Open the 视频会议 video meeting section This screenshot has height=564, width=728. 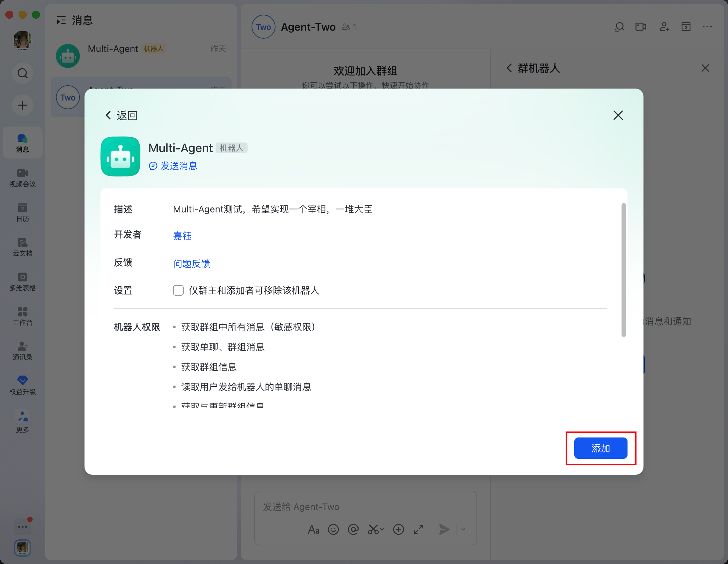(x=22, y=177)
